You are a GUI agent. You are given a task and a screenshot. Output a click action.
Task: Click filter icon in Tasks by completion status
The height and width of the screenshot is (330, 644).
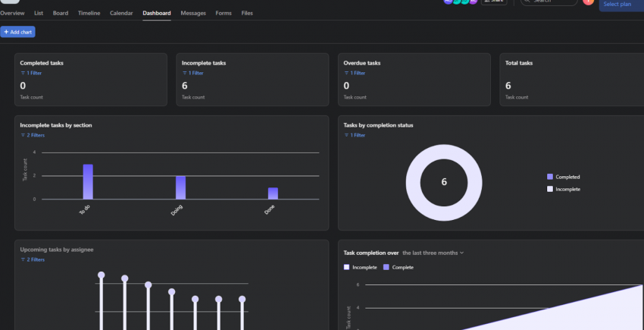pos(346,135)
